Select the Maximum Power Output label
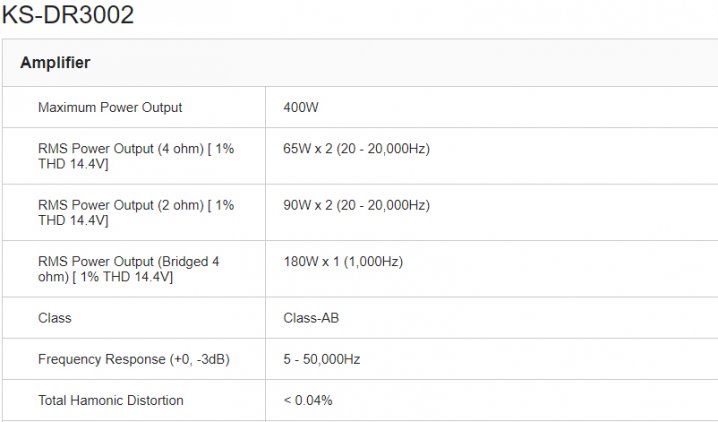Screen dimensions: 718x422 point(110,107)
